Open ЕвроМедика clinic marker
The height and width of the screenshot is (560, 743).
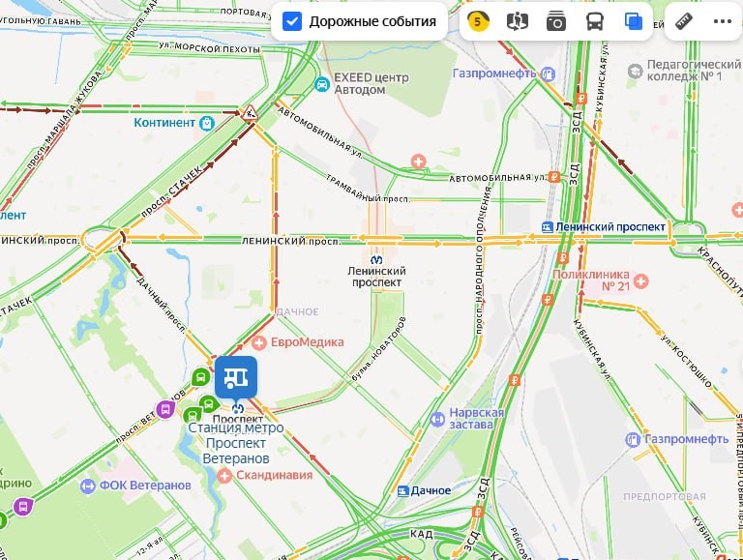tap(258, 342)
